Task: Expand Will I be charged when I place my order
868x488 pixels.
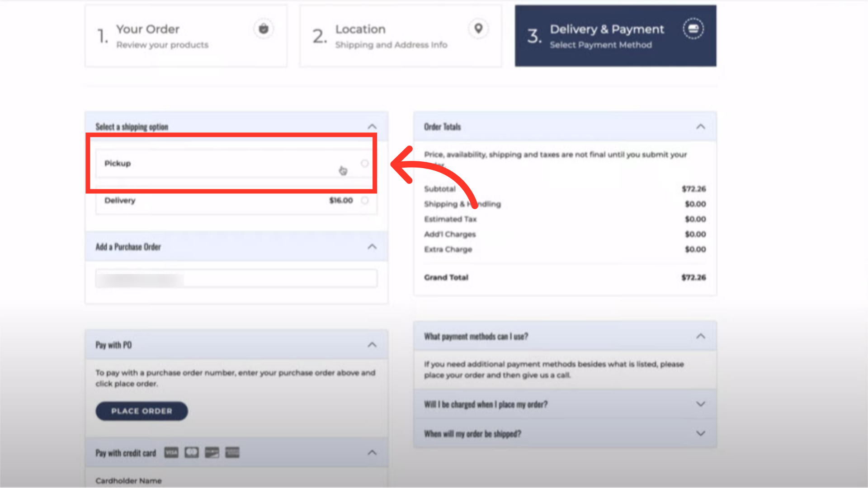Action: [701, 404]
